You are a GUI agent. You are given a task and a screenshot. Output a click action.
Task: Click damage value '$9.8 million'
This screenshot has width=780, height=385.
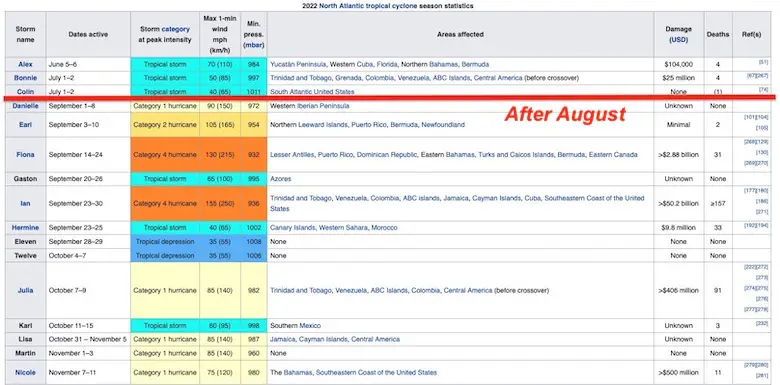679,227
